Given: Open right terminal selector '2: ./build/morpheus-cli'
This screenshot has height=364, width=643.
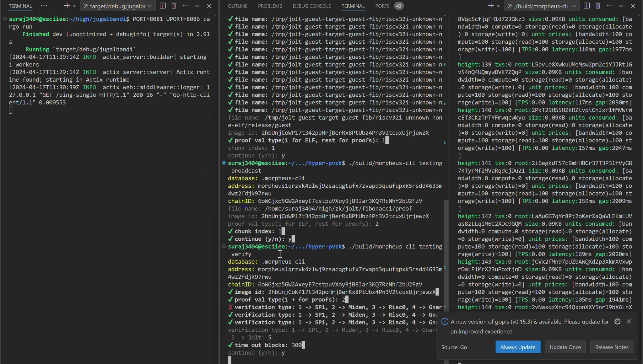Looking at the screenshot, I should [x=542, y=6].
